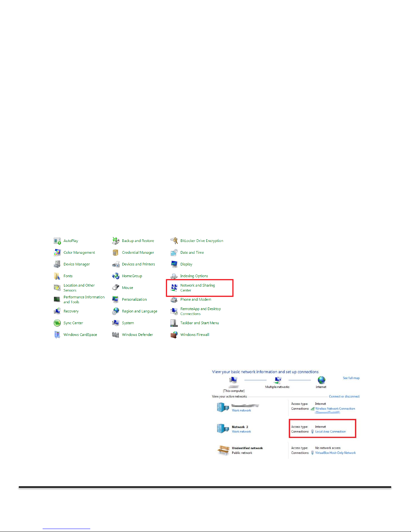Click the Windows Defender wall icon
Viewport: 411px width, 532px height.
click(x=116, y=335)
